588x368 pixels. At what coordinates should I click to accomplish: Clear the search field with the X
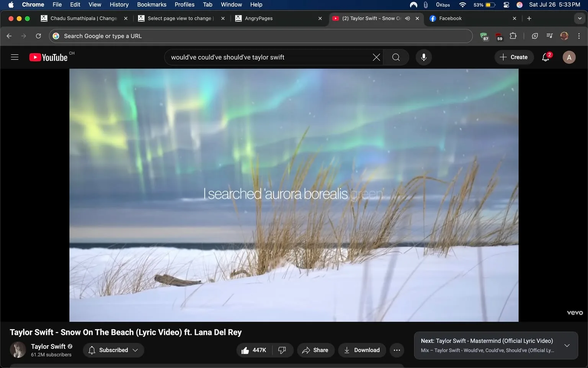point(376,57)
